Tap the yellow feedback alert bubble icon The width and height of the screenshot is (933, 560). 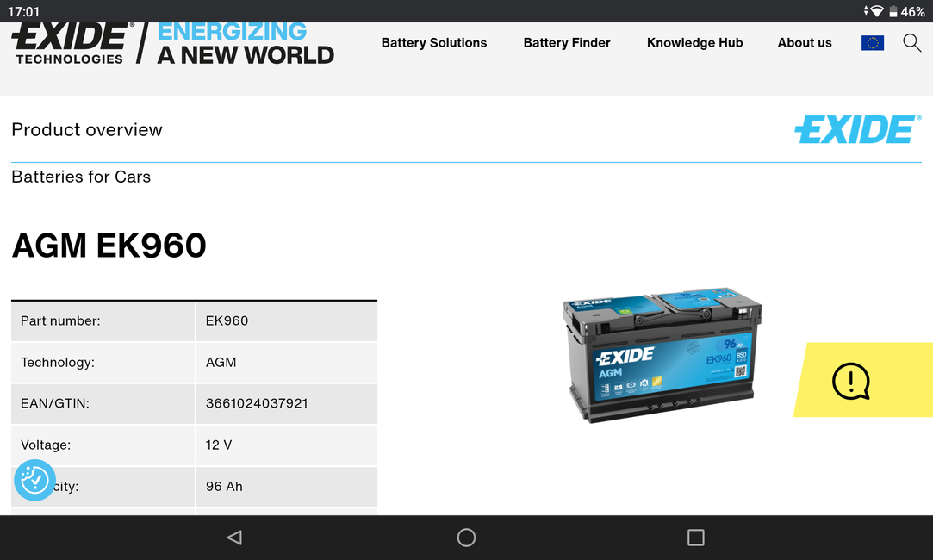tap(851, 381)
